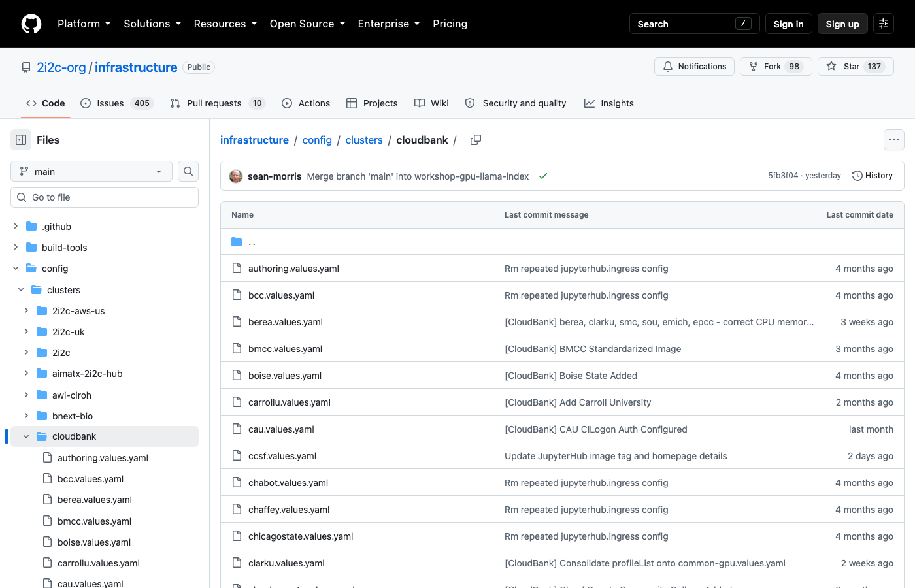Open Enterprise dropdown menu
The width and height of the screenshot is (915, 588).
point(389,24)
